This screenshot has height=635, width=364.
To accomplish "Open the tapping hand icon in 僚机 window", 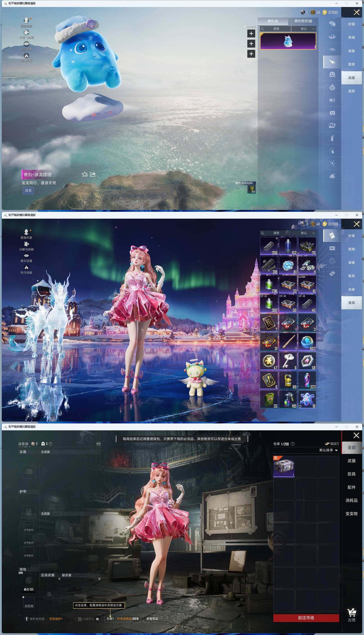I will click(332, 151).
